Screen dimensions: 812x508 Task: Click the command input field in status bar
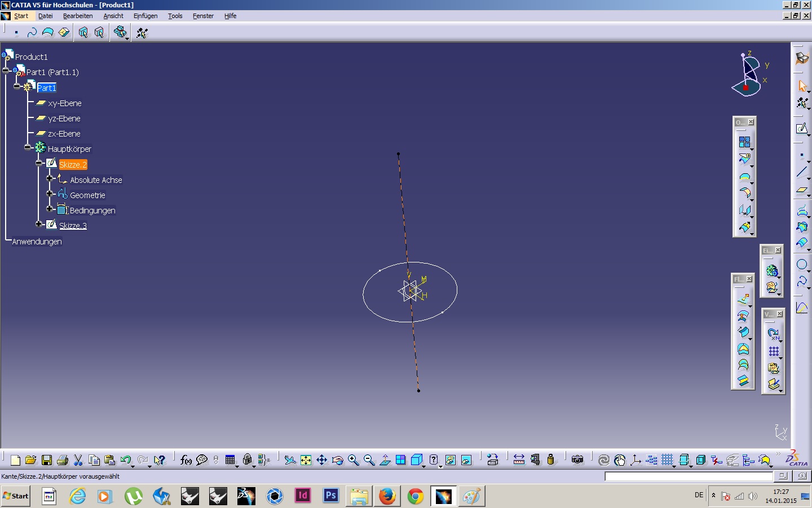click(x=689, y=476)
